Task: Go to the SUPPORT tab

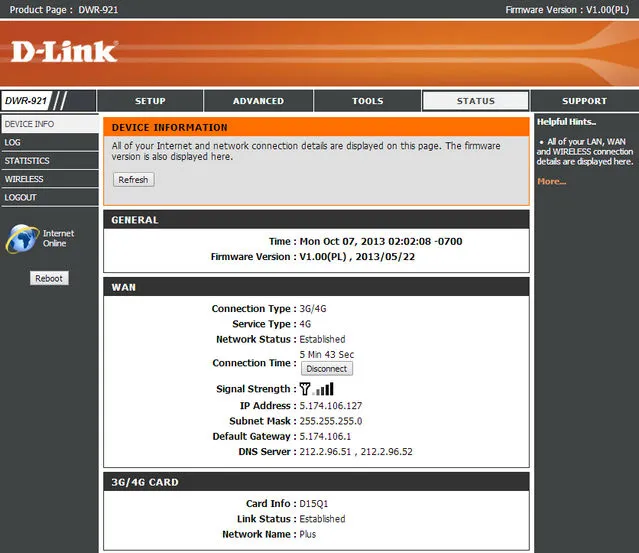Action: pos(584,101)
